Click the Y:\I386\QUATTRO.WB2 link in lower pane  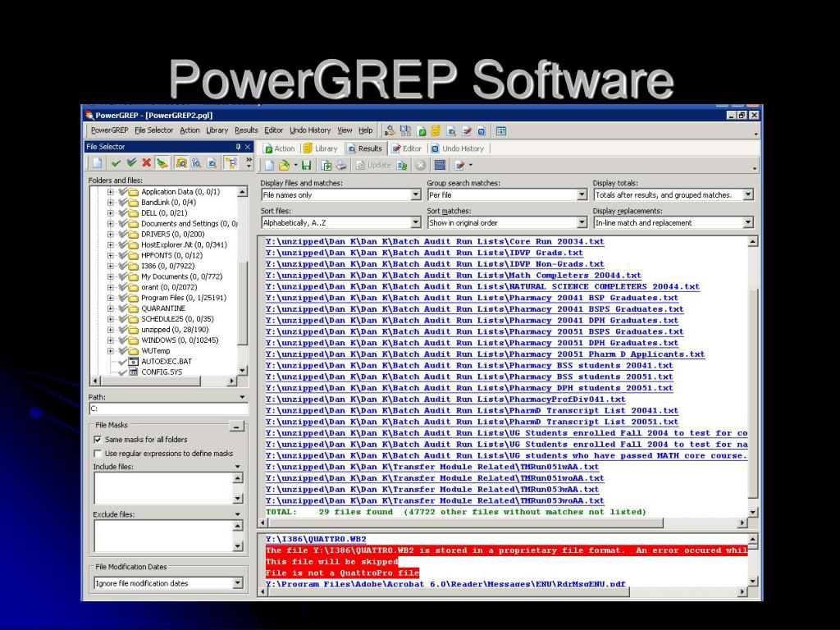pyautogui.click(x=316, y=539)
